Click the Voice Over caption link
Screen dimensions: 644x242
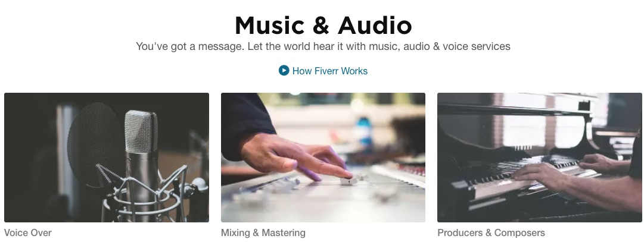28,233
